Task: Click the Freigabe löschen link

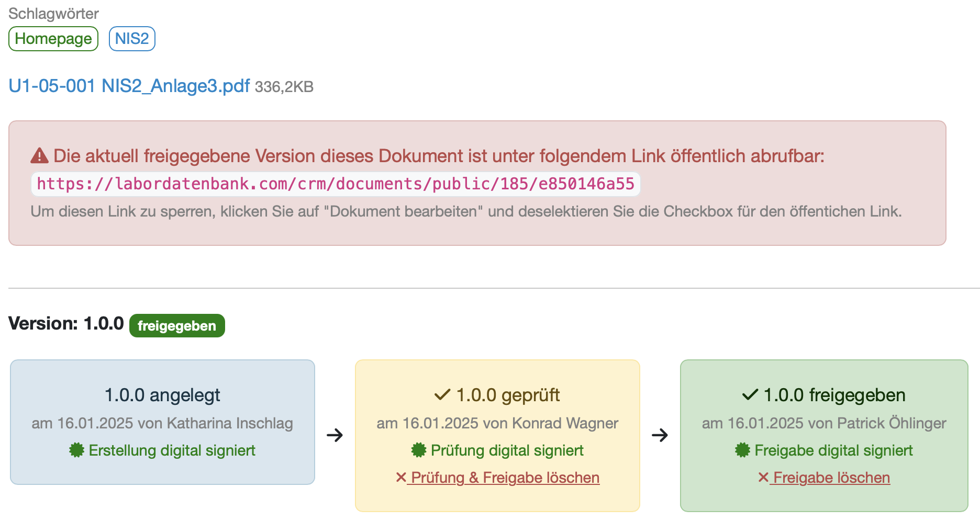Action: (831, 478)
